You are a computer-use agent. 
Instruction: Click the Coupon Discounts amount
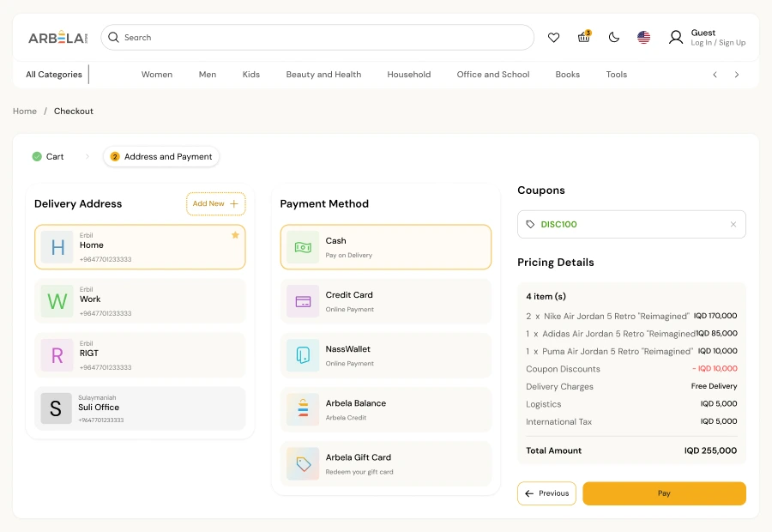(715, 369)
